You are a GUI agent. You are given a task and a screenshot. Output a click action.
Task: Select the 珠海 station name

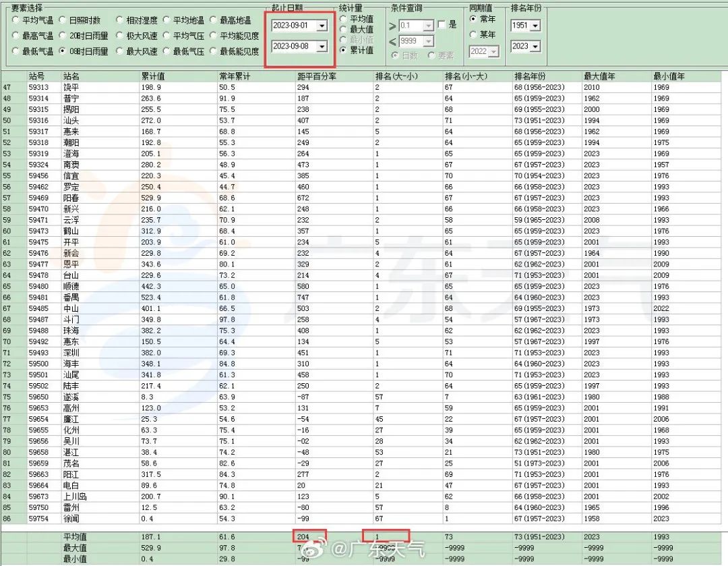pos(71,331)
